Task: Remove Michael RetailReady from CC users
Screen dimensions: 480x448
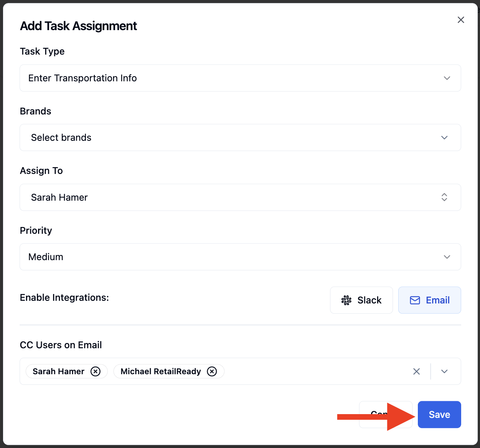Action: click(212, 371)
